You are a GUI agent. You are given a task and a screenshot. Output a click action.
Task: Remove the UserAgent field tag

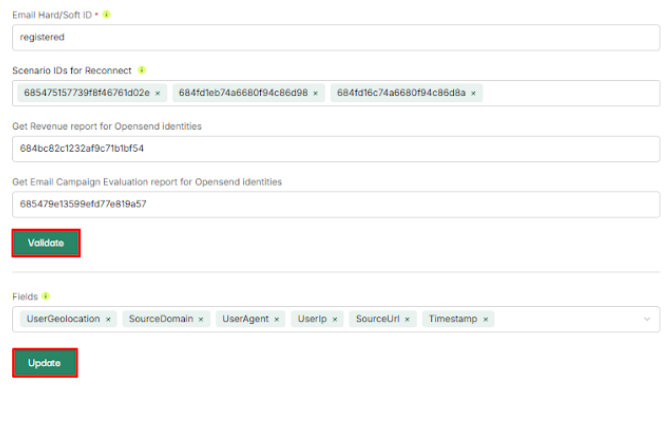[276, 319]
